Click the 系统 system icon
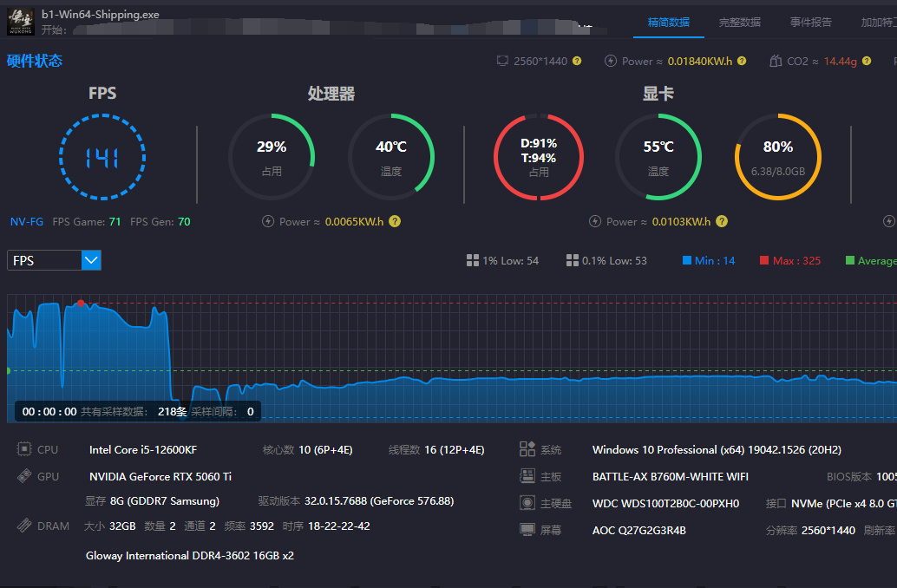This screenshot has width=897, height=588. point(527,449)
